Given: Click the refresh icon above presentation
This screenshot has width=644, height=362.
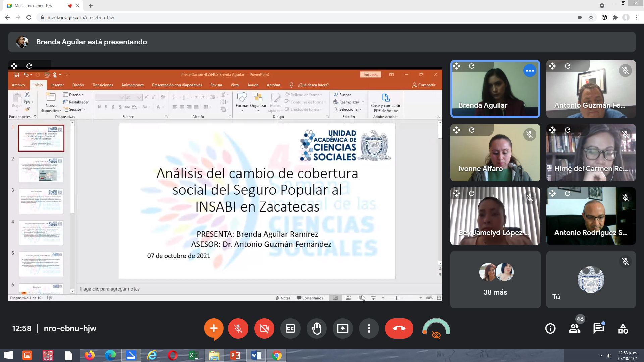Looking at the screenshot, I should [29, 66].
